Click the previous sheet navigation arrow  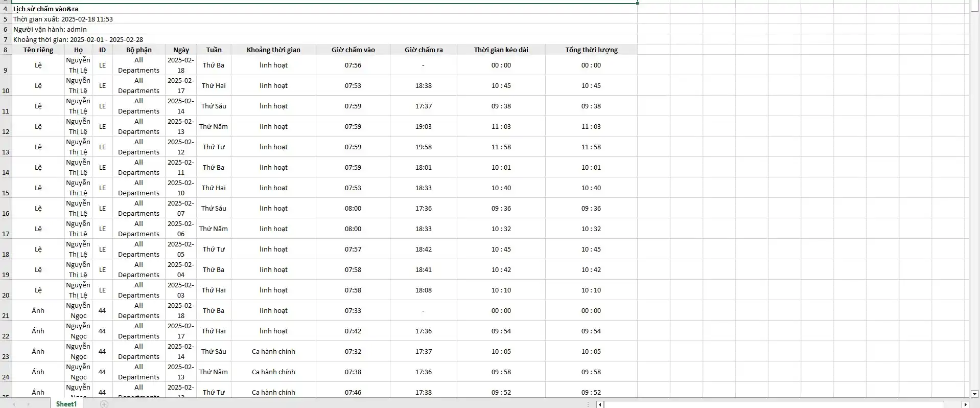click(14, 404)
